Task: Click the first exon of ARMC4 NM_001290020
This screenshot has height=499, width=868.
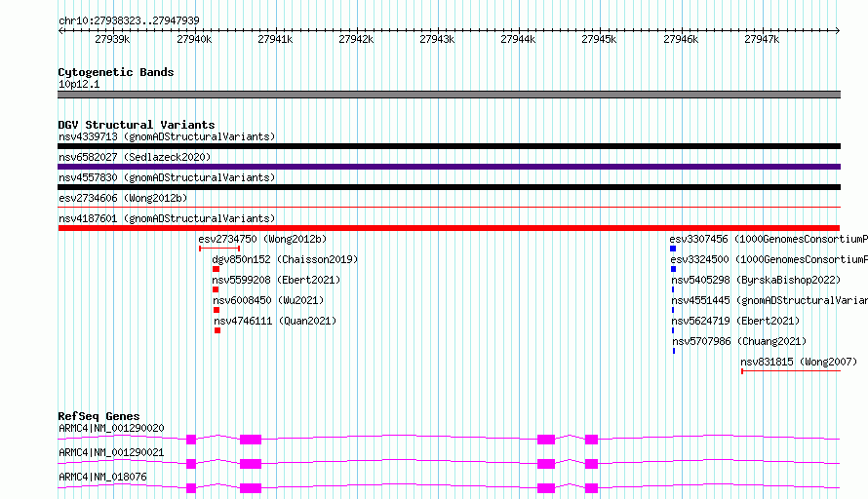Action: pos(191,440)
